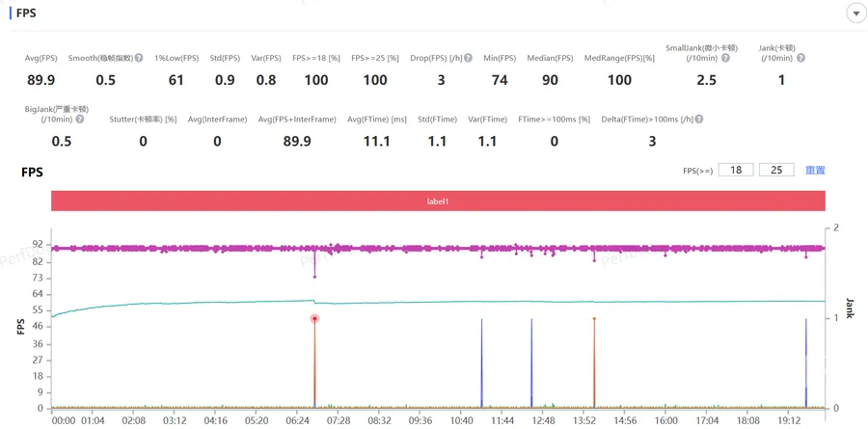Open help icon beside Drop(FPS) [/h]
The image size is (868, 429).
coord(469,58)
